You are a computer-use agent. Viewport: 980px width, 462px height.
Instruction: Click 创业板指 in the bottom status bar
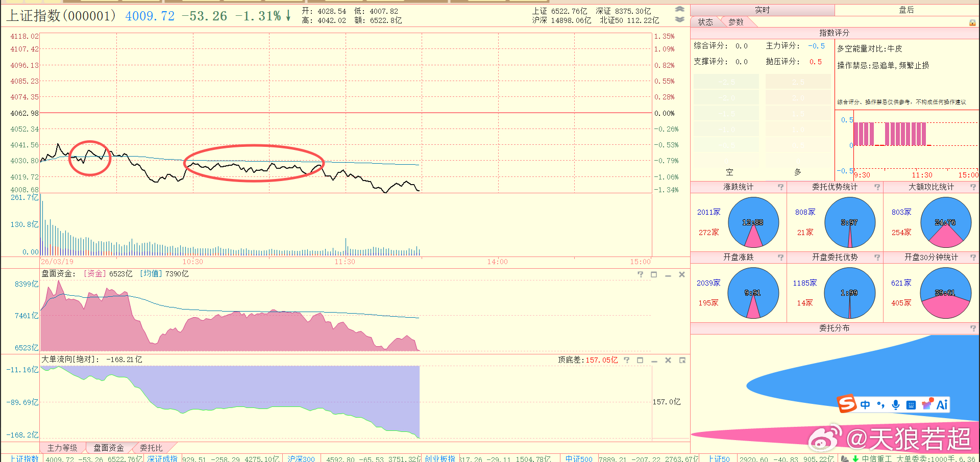pyautogui.click(x=440, y=458)
